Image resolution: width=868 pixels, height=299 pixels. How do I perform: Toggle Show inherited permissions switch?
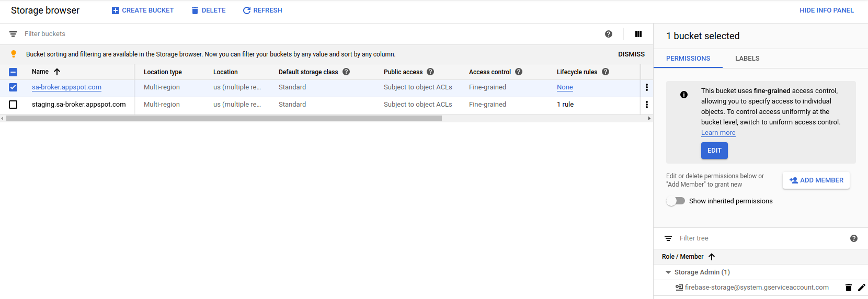676,201
